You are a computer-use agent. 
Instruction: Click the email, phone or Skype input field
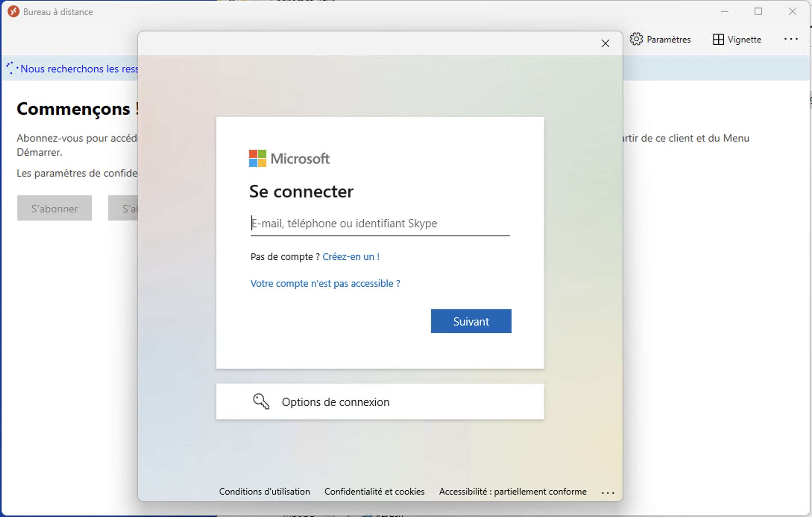pos(380,223)
